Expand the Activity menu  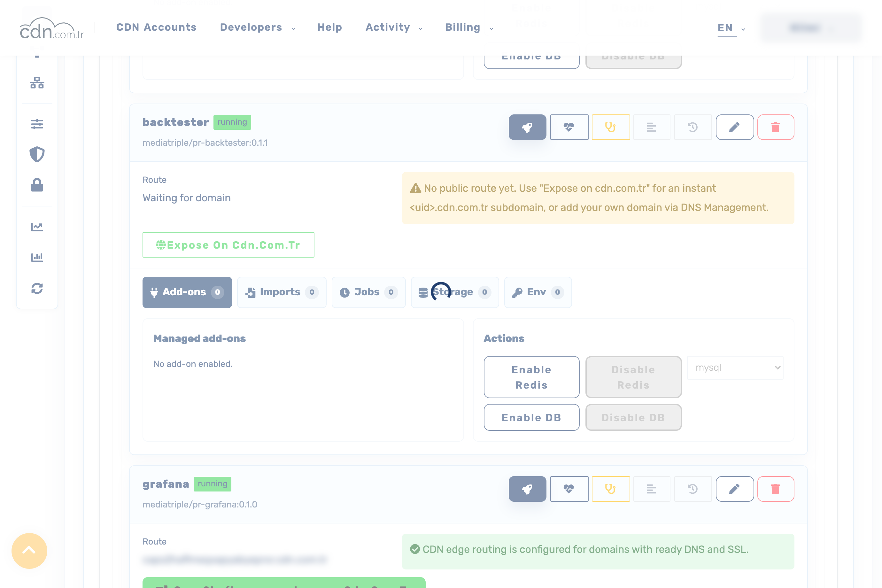394,27
